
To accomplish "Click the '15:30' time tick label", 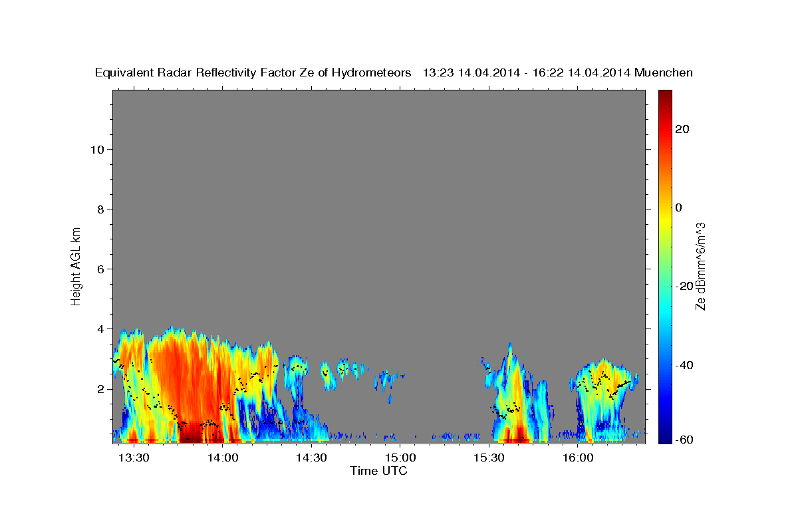I will pos(489,458).
